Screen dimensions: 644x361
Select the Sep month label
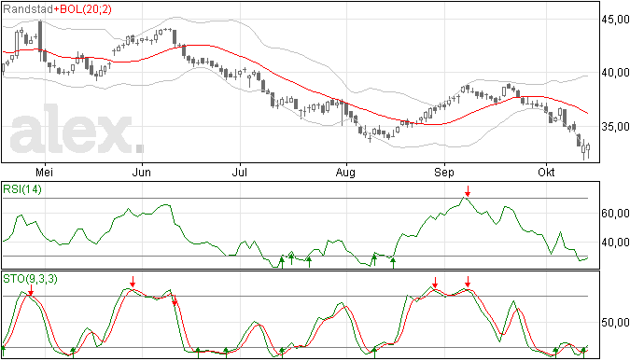pos(444,173)
